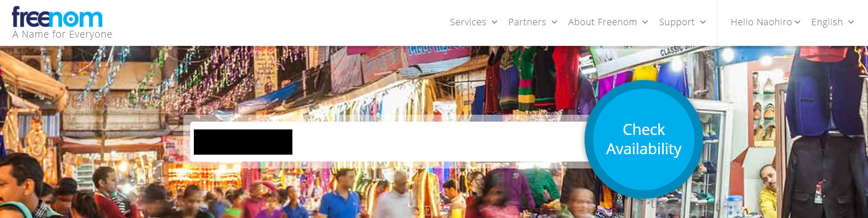Focus the domain search input field
The width and height of the screenshot is (868, 218).
(x=390, y=141)
